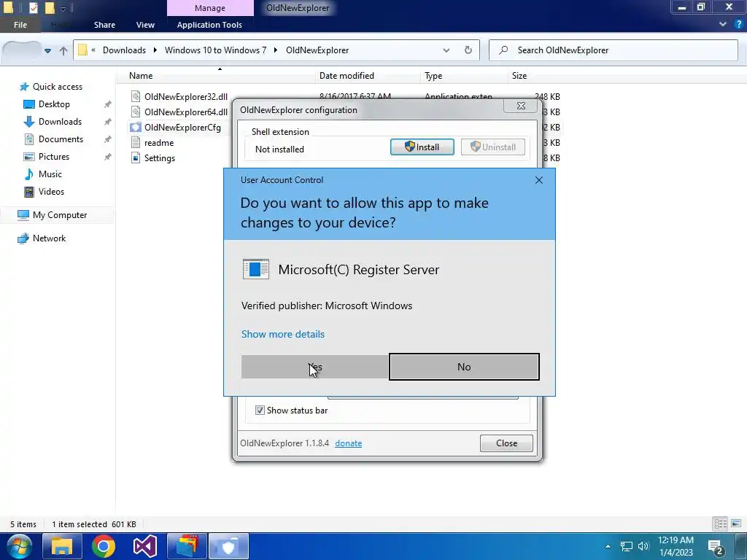
Task: Select the OldNewExplorer32.dll file
Action: point(186,97)
